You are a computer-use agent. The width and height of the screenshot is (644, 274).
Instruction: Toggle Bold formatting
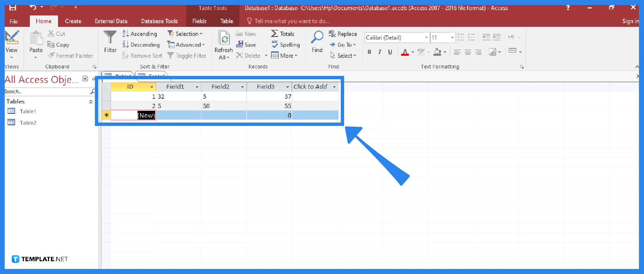coord(369,52)
